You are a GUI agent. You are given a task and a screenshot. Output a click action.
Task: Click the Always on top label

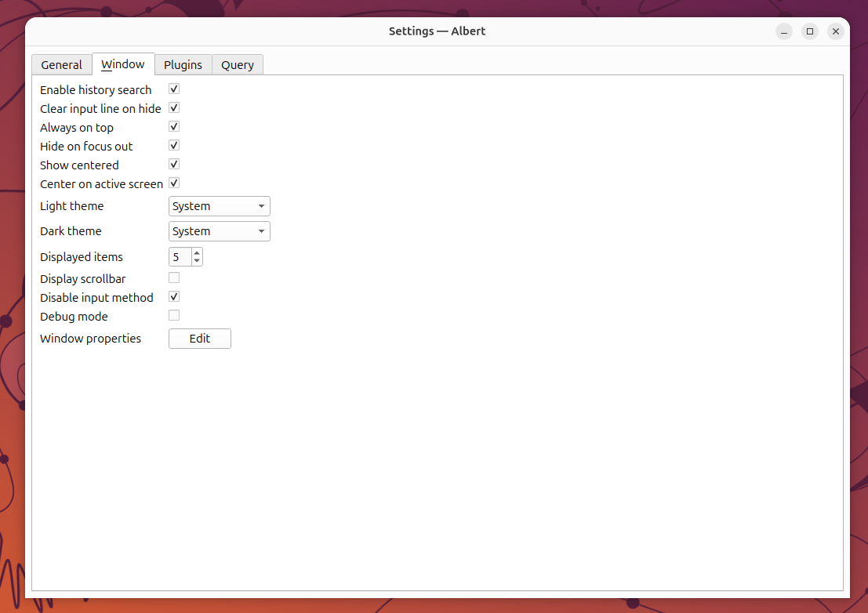[77, 128]
